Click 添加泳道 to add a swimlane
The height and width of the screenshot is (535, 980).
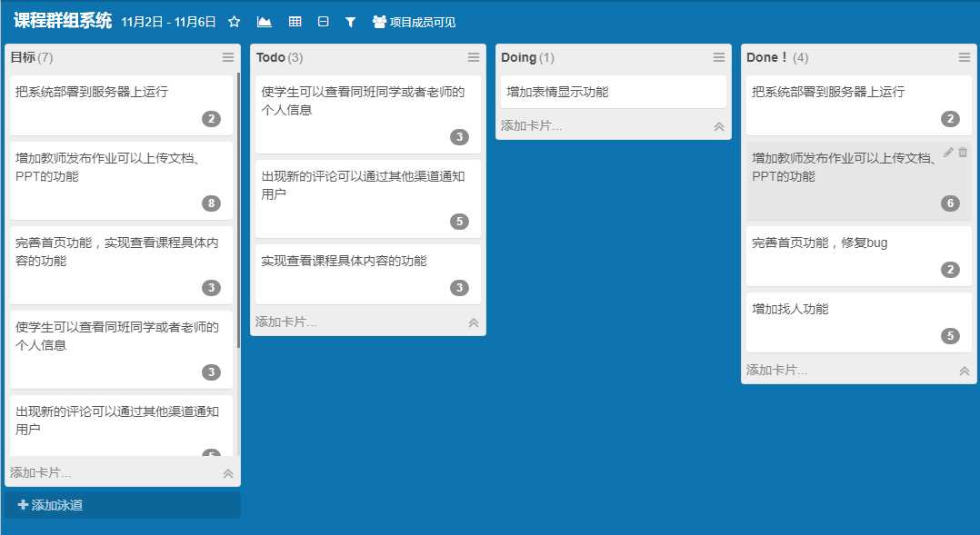click(123, 505)
